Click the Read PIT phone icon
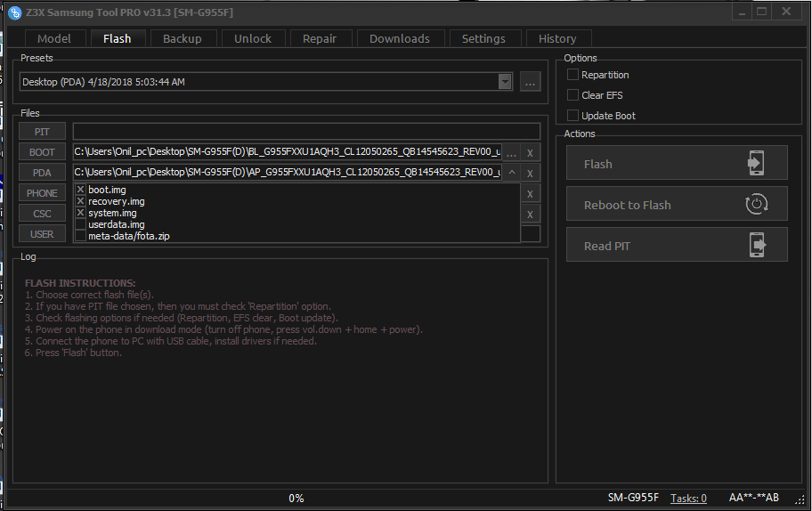Screen dimensions: 812x511 [757, 245]
